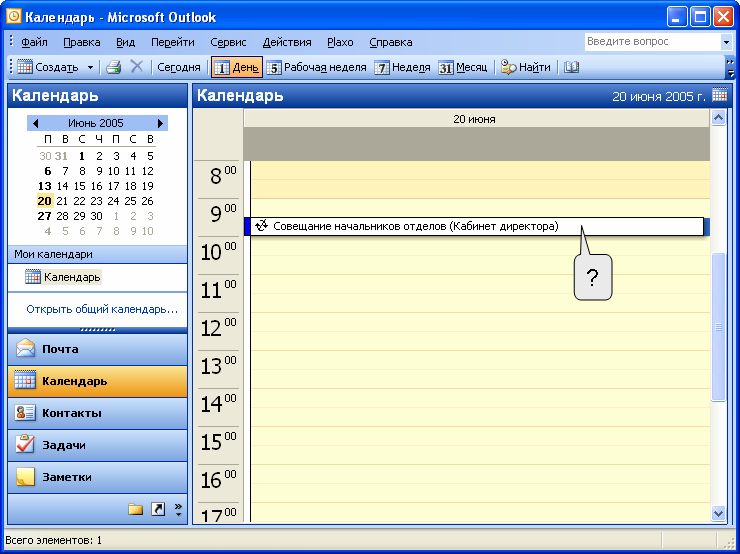Click the scrollbar down arrow
Viewport: 740px width, 554px height.
coord(718,513)
